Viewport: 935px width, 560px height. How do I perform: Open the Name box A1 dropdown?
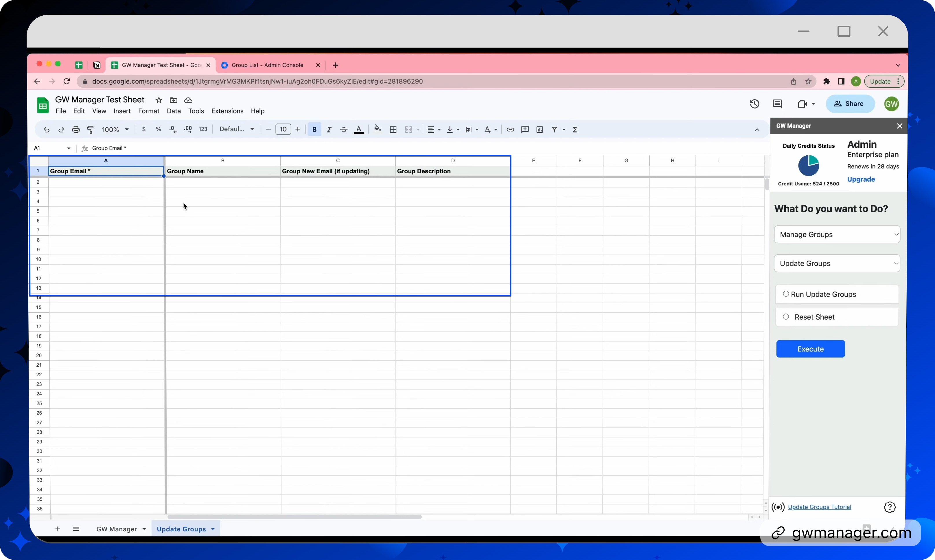tap(69, 148)
